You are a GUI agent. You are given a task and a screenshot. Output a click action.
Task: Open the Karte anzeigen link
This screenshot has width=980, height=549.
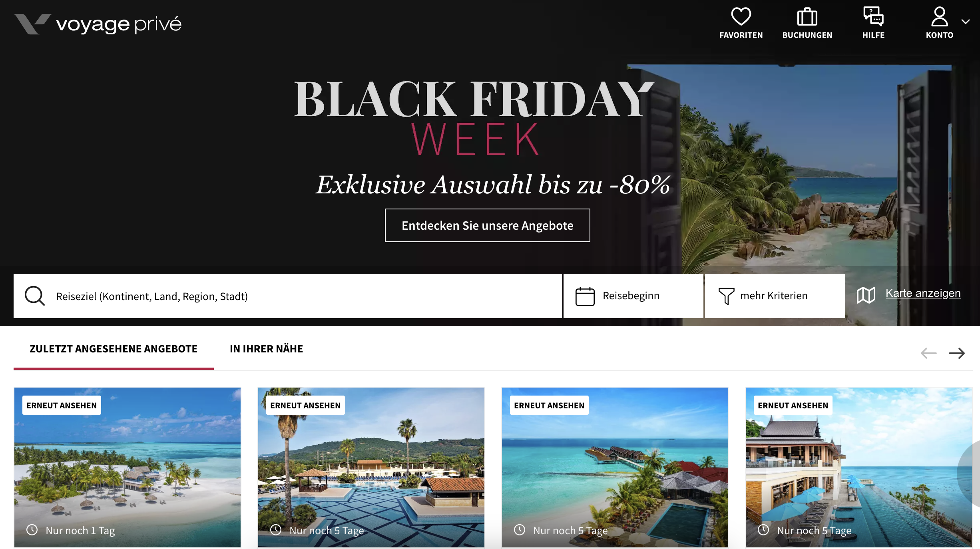[923, 293]
